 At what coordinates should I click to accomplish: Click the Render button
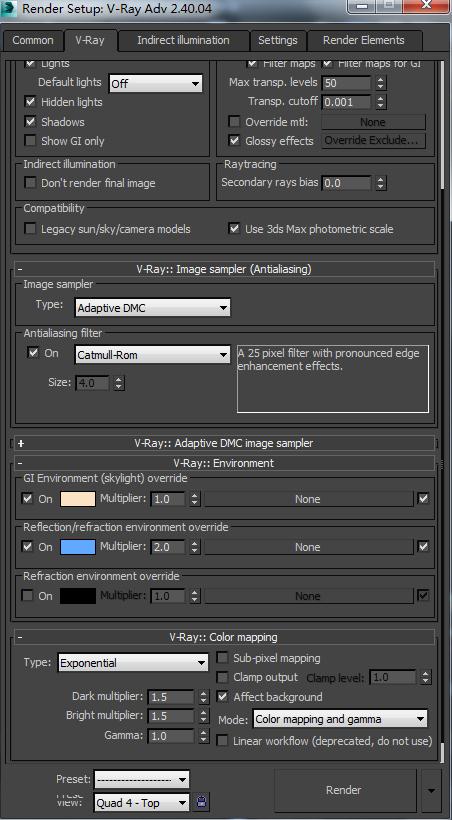345,790
